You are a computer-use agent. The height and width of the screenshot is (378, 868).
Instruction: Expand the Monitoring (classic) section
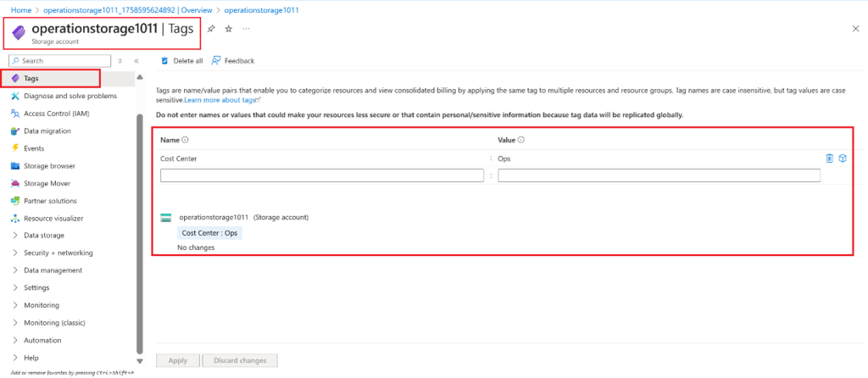pyautogui.click(x=15, y=323)
